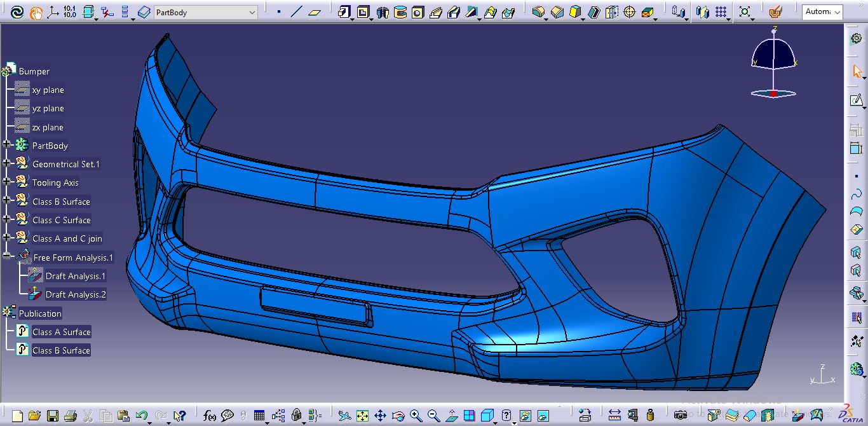Click the Tooling Axis tree label

click(x=55, y=182)
